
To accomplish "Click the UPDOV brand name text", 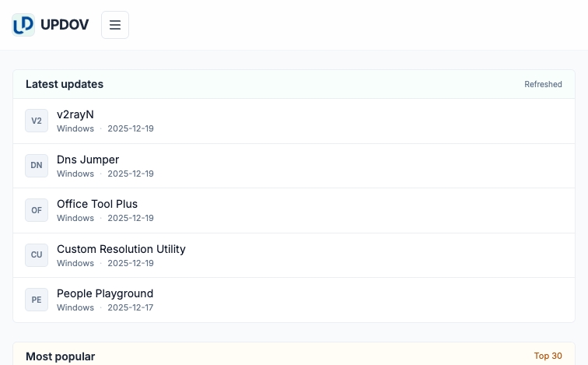I will coord(65,25).
